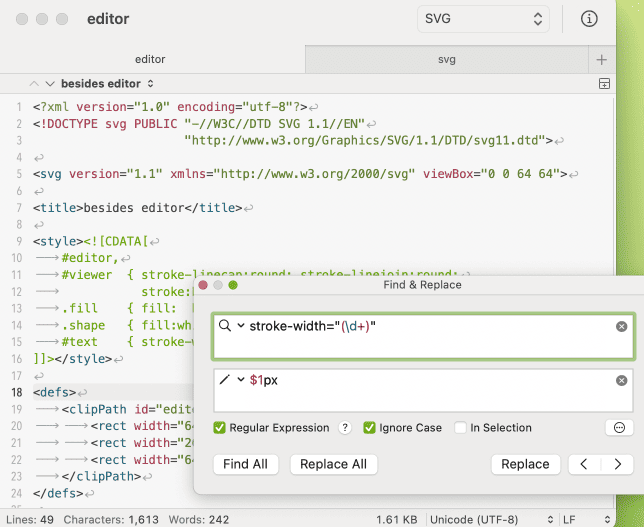This screenshot has width=644, height=527.
Task: Click the 1.61 KB file size
Action: 397,520
